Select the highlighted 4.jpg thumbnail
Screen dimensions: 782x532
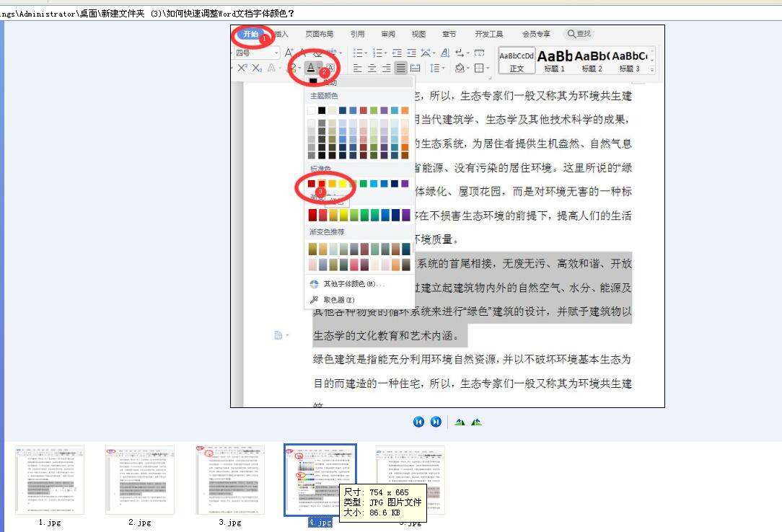[320, 480]
